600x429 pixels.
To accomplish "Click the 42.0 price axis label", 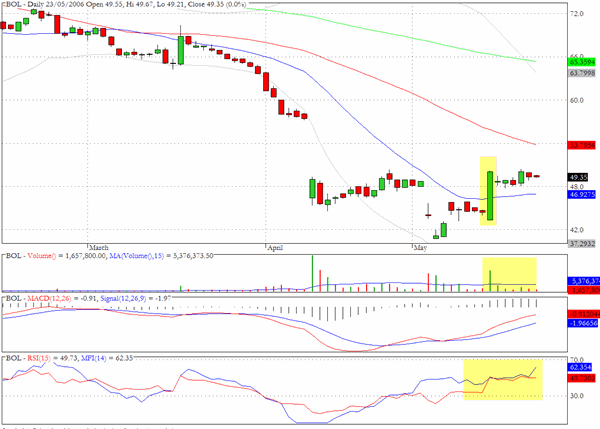I will pyautogui.click(x=577, y=230).
